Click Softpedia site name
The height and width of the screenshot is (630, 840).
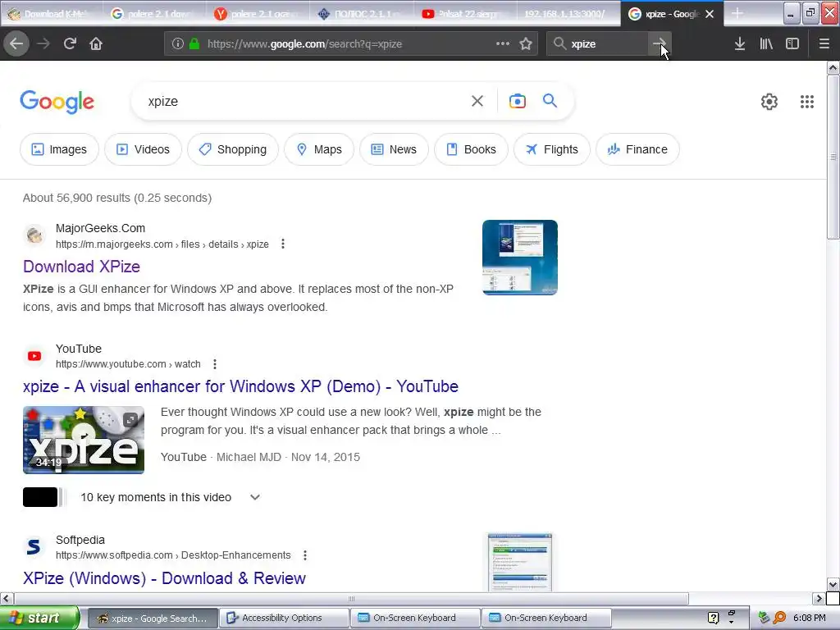point(80,540)
